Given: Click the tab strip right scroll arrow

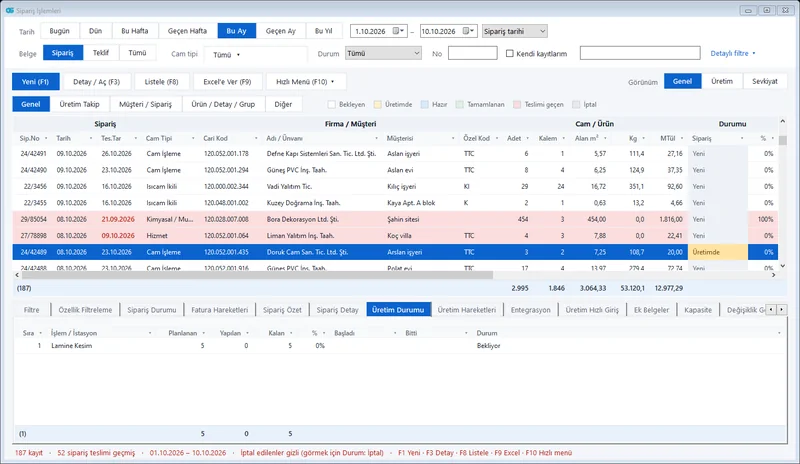Looking at the screenshot, I should coord(781,309).
